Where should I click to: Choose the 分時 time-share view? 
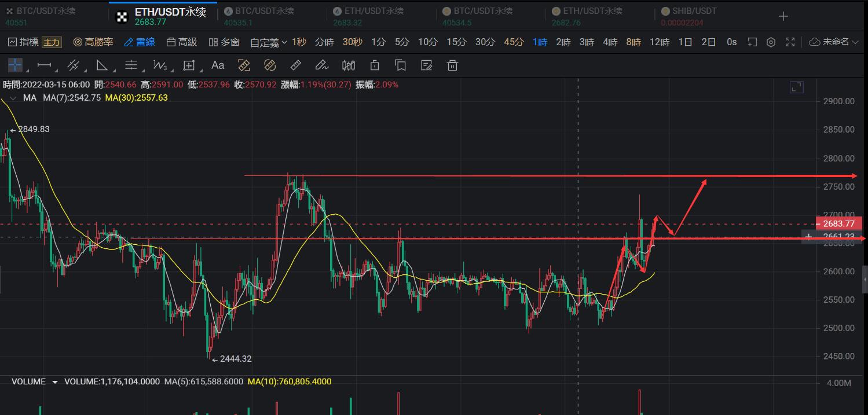point(324,42)
